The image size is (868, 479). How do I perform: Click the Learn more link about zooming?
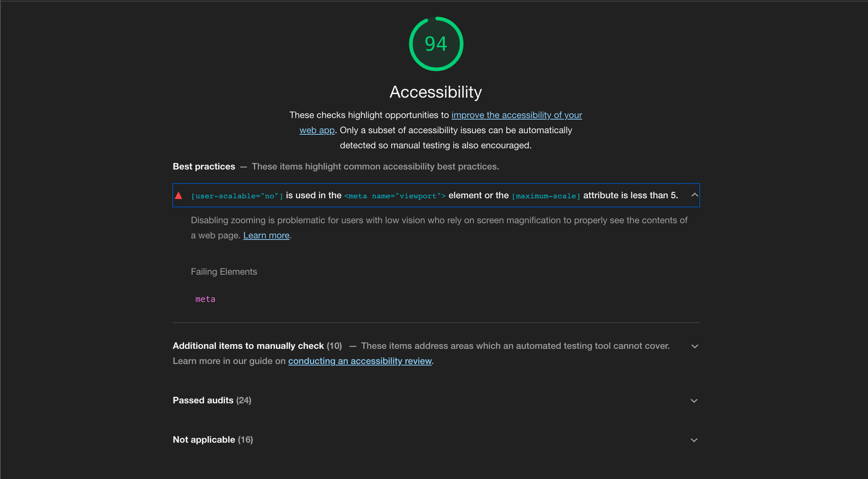(x=266, y=235)
